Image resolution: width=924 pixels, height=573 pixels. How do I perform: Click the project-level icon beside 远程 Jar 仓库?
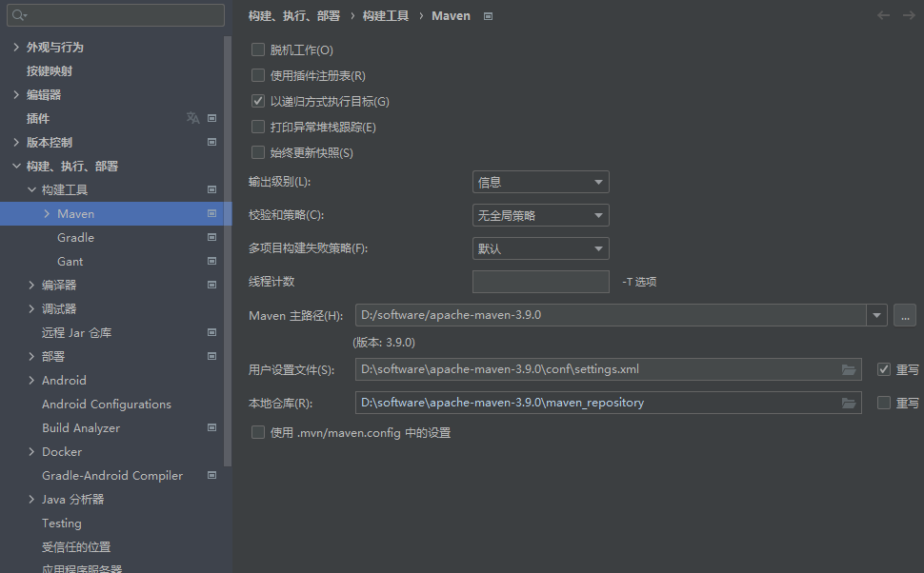(212, 332)
